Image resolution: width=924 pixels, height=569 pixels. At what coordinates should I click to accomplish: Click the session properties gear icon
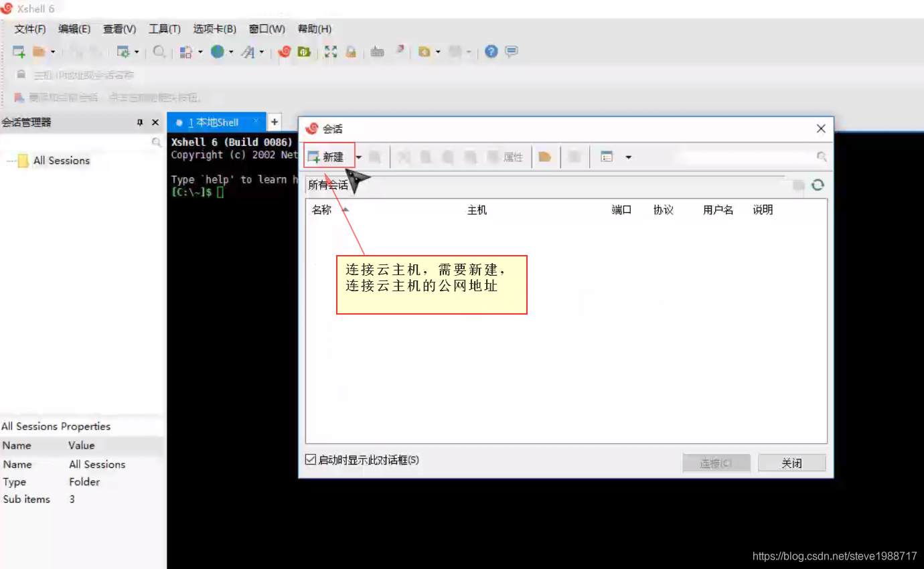(123, 52)
